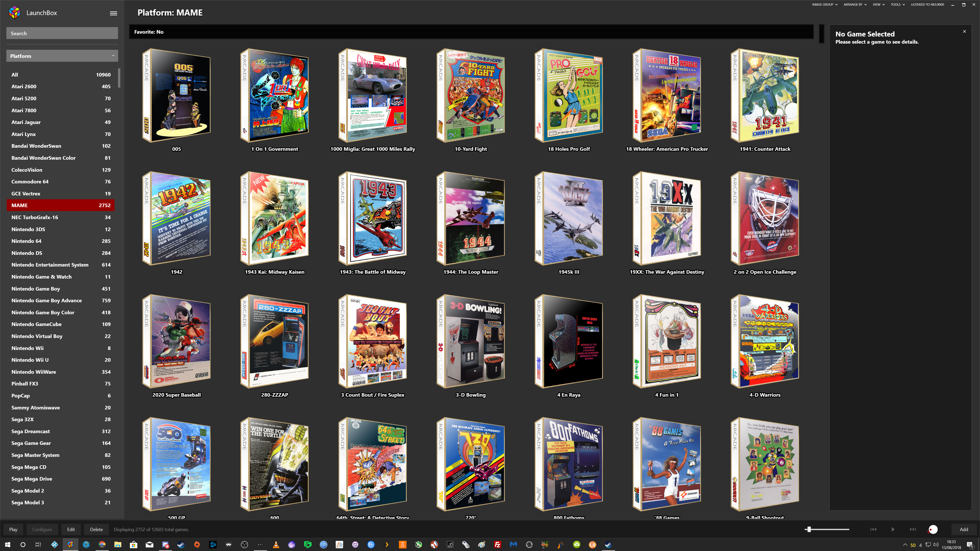The image size is (980, 551).
Task: Select the 2 on 2 Open Ice Challenge box
Action: coord(765,218)
